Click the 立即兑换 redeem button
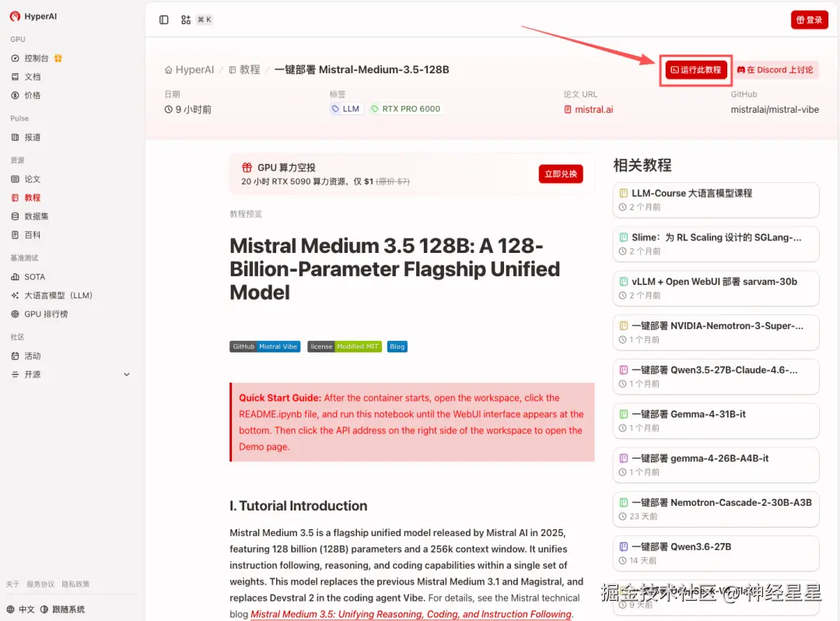840x621 pixels. coord(560,174)
